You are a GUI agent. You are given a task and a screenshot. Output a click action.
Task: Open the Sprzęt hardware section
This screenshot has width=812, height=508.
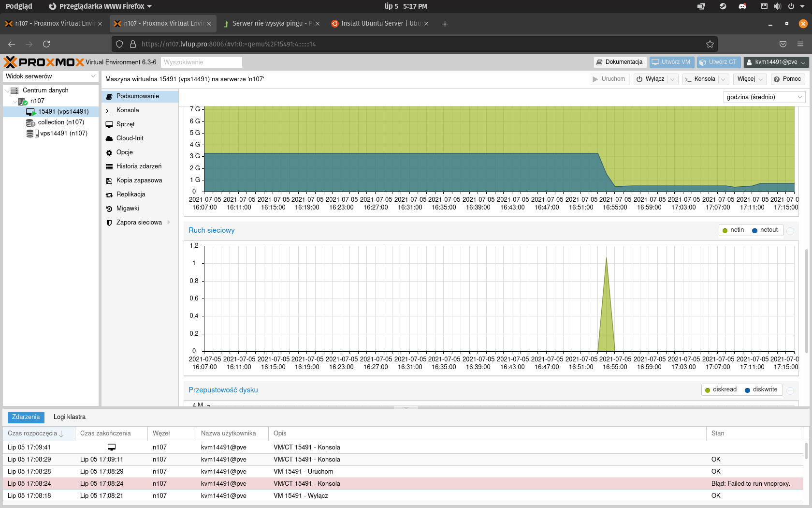click(125, 124)
